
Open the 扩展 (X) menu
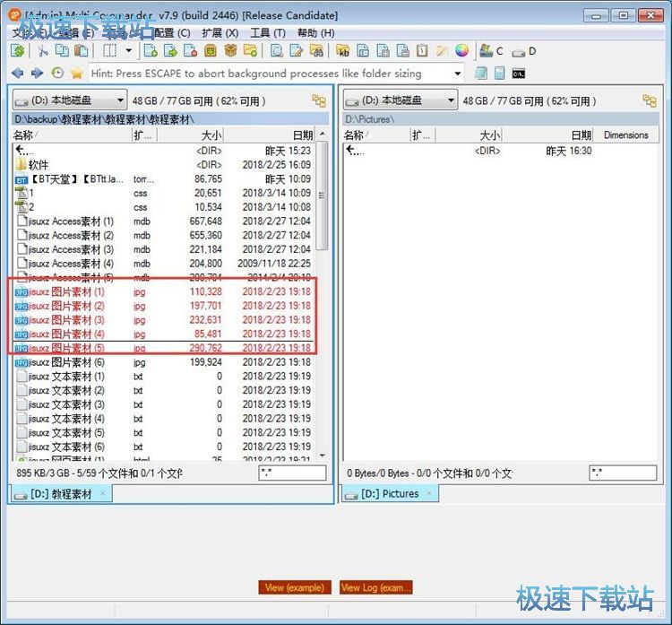pyautogui.click(x=220, y=33)
